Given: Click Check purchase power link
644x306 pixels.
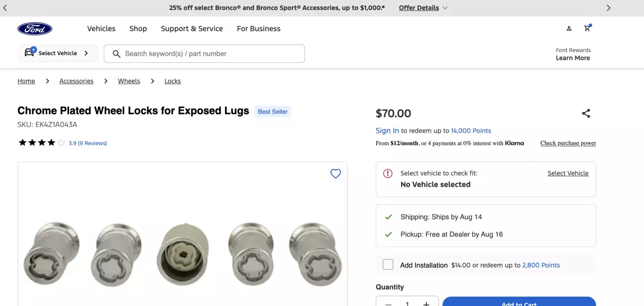Looking at the screenshot, I should 568,143.
